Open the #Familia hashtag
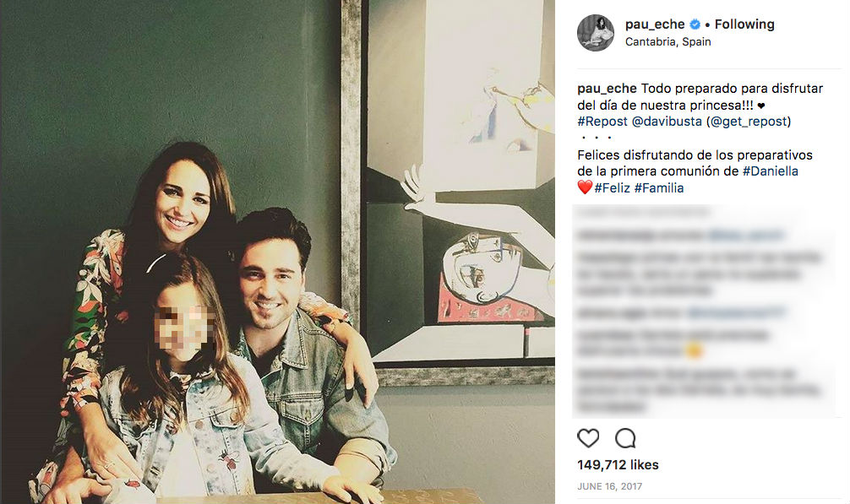The image size is (850, 504). [x=659, y=188]
